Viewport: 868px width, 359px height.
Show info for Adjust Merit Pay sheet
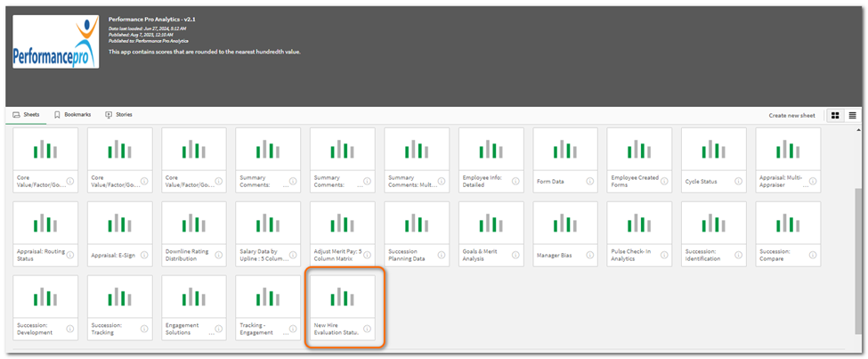pos(367,255)
